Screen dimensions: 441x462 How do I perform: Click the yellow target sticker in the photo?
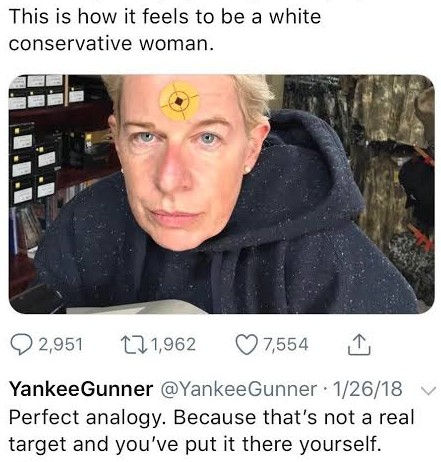(179, 100)
